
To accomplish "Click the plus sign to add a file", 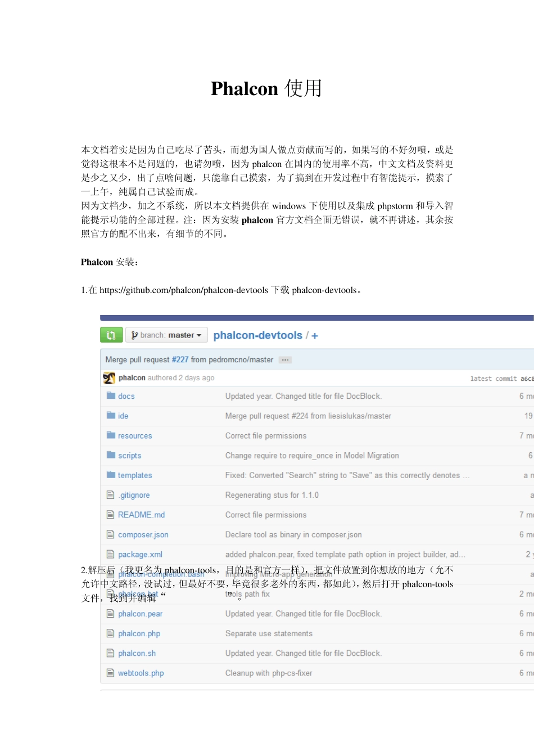I will tap(315, 336).
